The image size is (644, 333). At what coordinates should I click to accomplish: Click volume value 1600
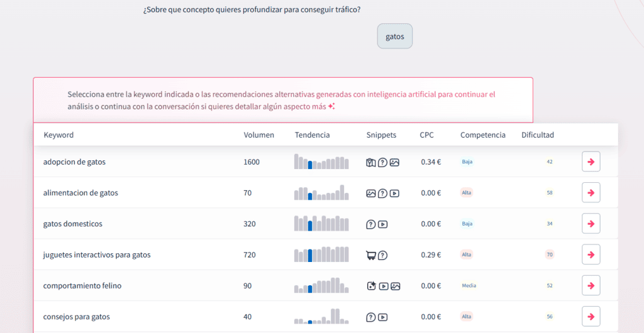tap(252, 162)
